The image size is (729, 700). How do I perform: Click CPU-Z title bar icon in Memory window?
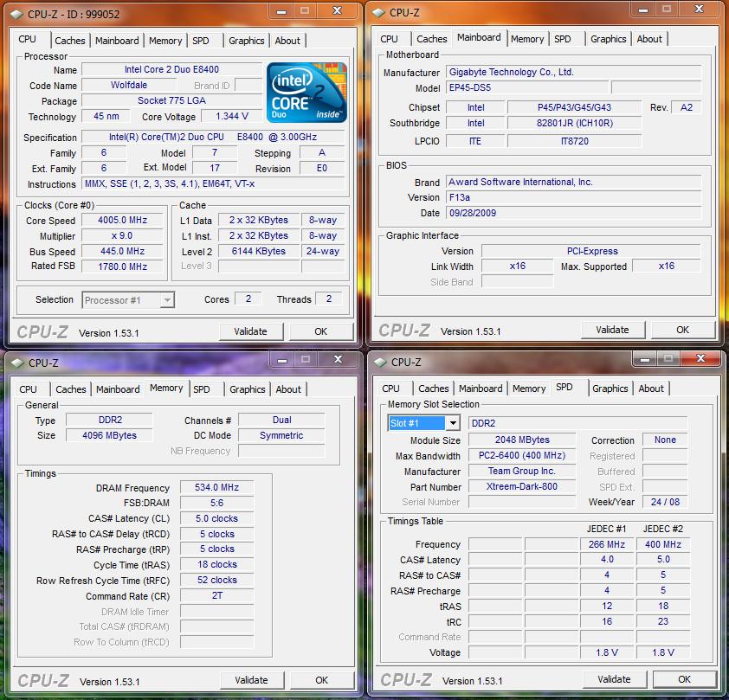(x=17, y=363)
